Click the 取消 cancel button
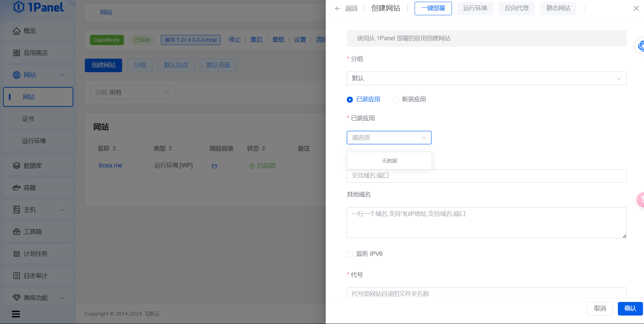This screenshot has height=324, width=644. click(x=600, y=308)
